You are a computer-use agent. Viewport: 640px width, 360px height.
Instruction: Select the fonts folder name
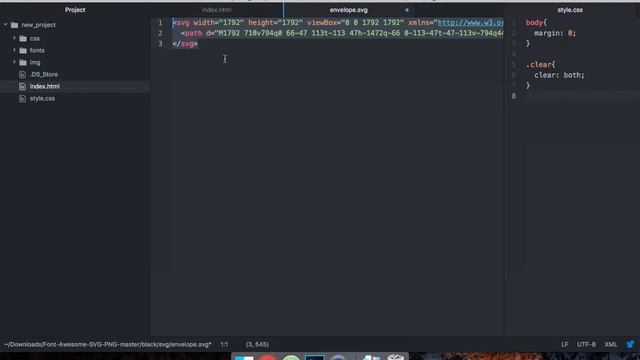tap(37, 51)
